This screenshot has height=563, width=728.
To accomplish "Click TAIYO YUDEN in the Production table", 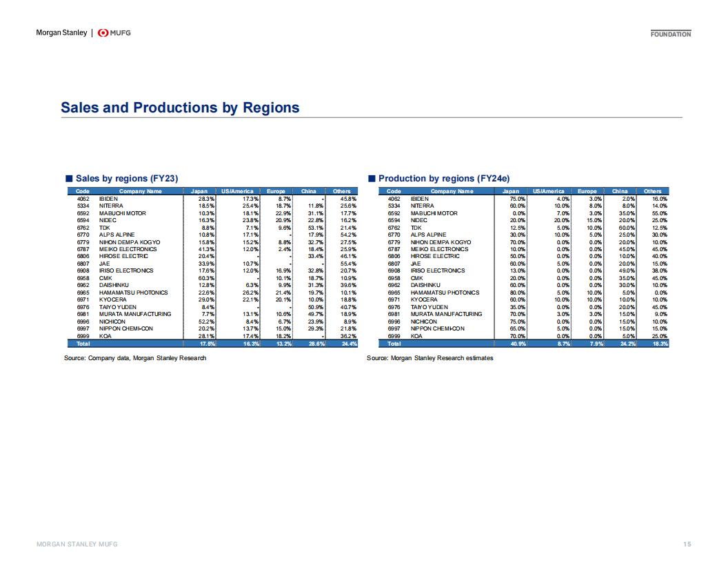I will (x=429, y=307).
